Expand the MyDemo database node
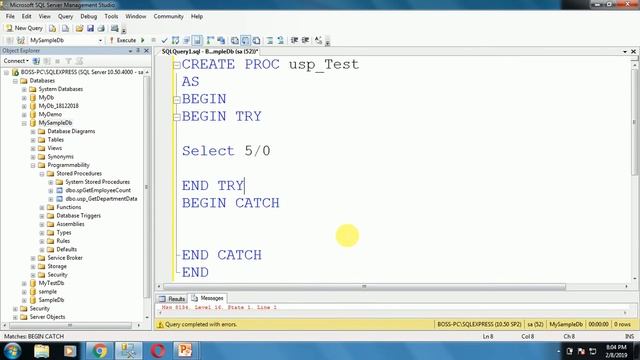 click(x=24, y=114)
